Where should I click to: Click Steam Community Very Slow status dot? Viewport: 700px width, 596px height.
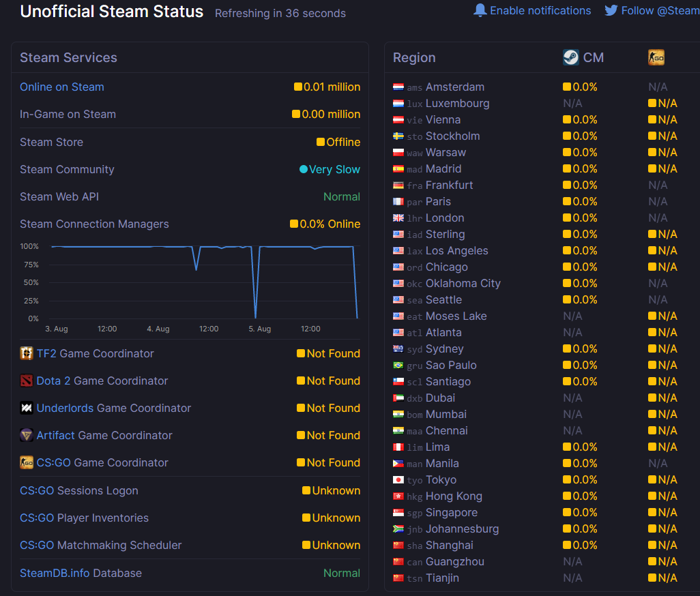303,170
